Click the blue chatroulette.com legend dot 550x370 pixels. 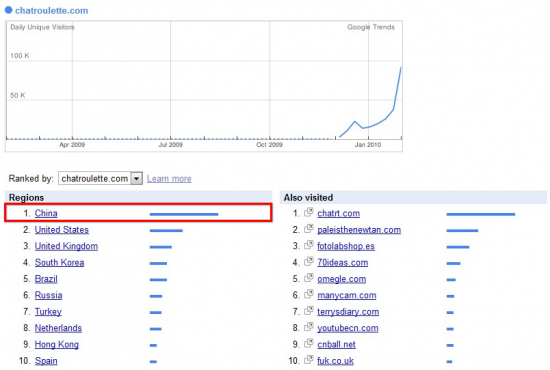(x=8, y=10)
